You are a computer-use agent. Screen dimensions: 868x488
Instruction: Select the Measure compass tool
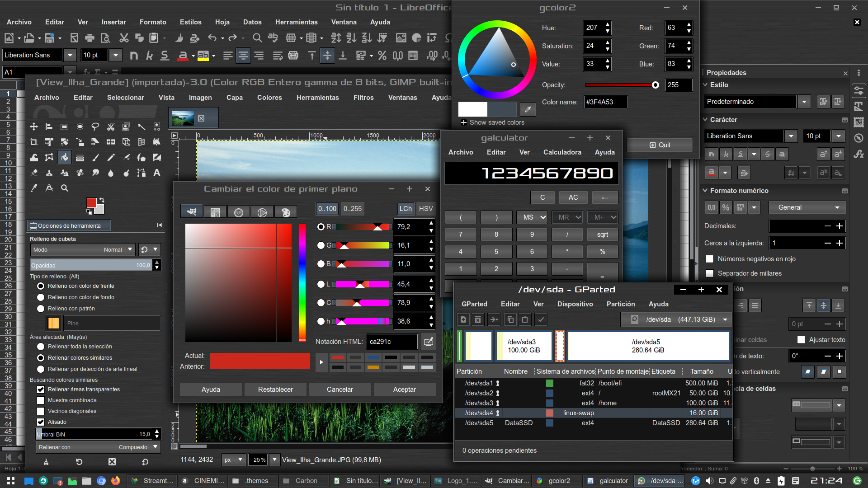pyautogui.click(x=49, y=188)
